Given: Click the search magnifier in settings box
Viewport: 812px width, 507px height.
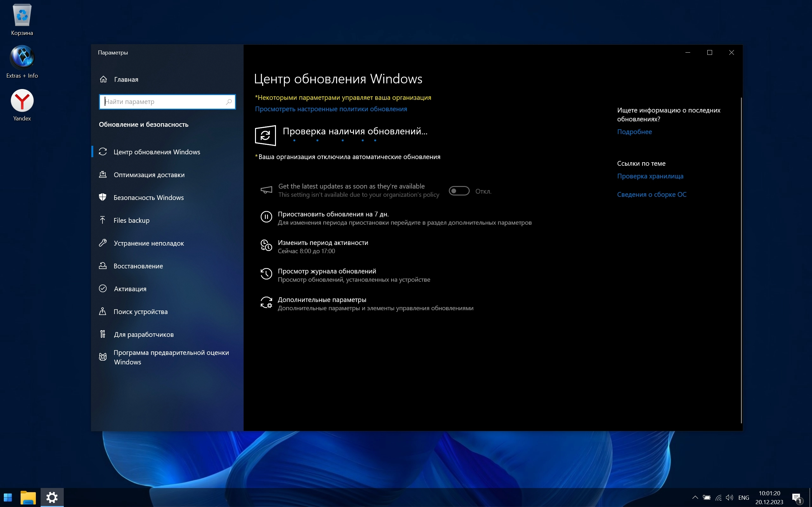Looking at the screenshot, I should [229, 102].
